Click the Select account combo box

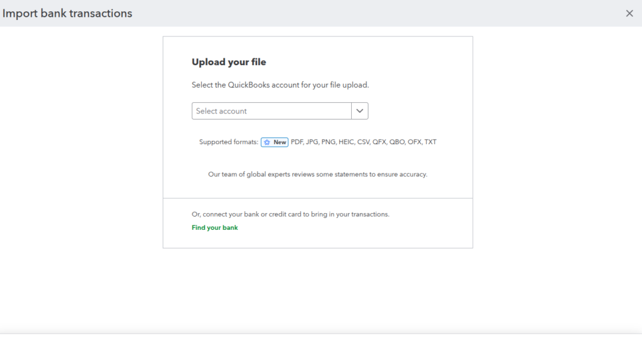271,110
